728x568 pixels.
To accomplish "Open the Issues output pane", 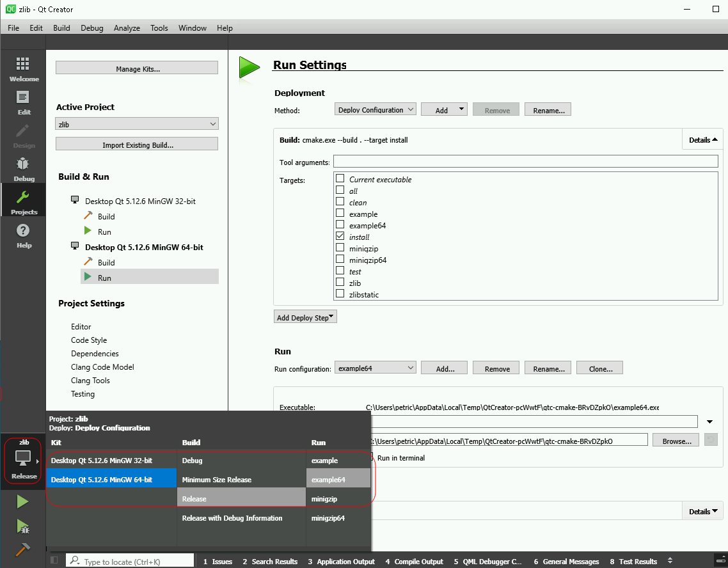I will click(218, 561).
